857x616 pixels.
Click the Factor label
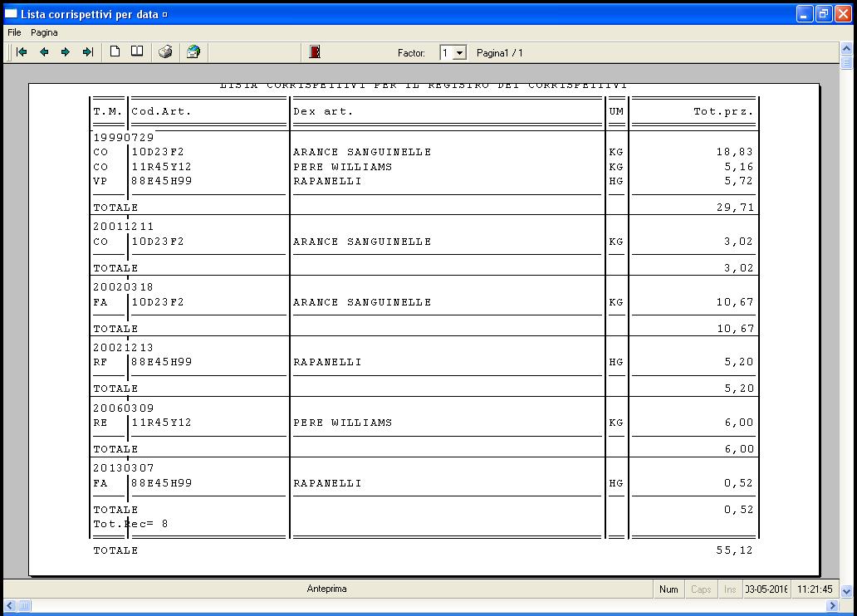point(411,53)
